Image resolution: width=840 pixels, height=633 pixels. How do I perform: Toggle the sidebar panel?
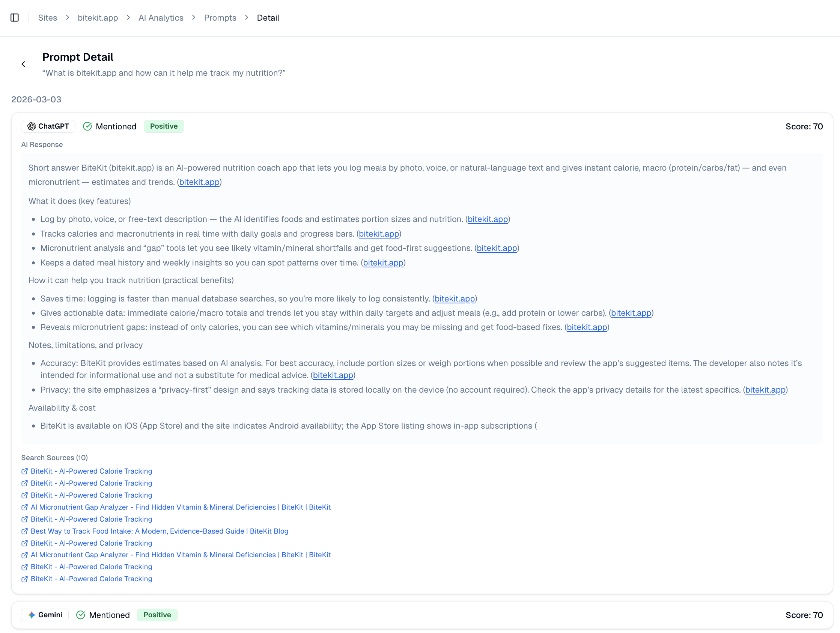coord(14,18)
